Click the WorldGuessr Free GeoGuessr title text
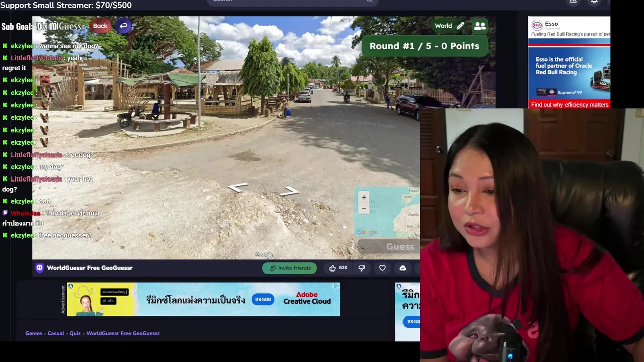The image size is (644, 362). coord(90,268)
